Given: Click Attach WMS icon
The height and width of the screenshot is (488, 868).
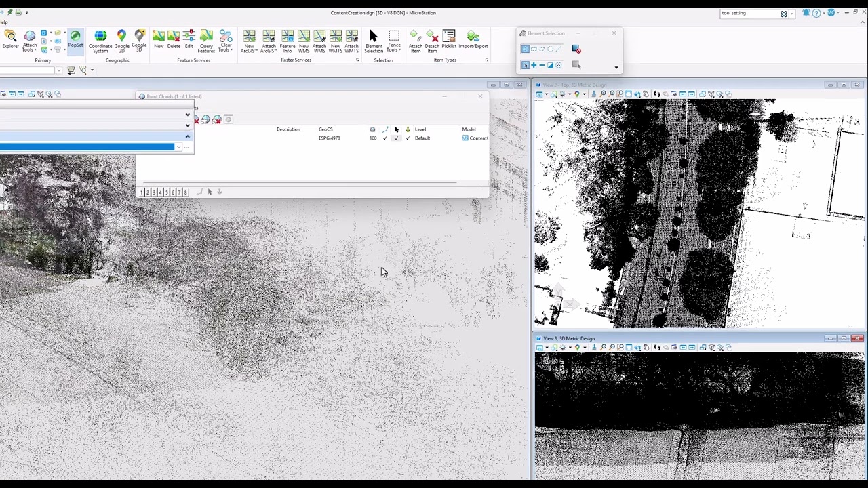Looking at the screenshot, I should (319, 42).
